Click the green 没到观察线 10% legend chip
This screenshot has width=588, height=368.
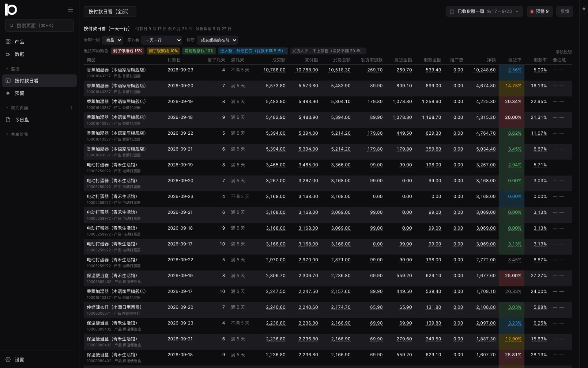click(x=199, y=51)
